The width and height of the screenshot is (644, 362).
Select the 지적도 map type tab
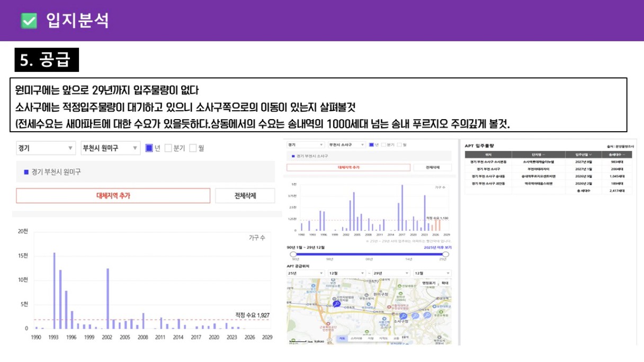tap(383, 338)
